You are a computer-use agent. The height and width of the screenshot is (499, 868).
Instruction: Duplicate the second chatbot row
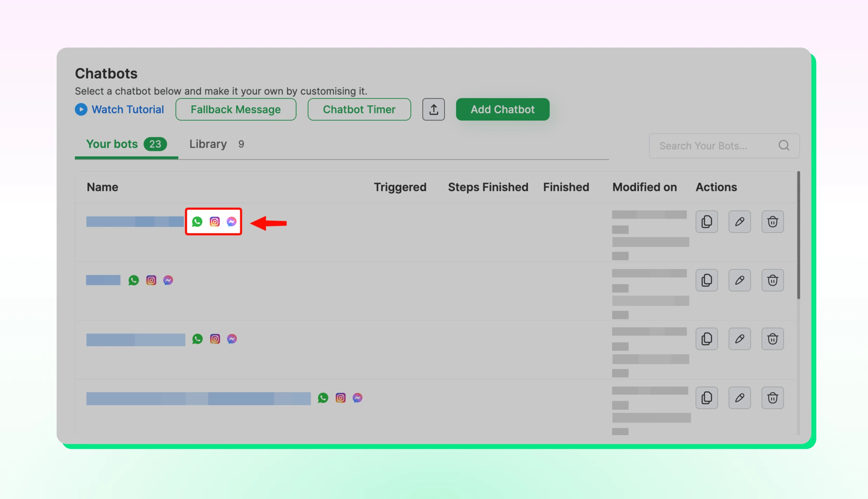[x=707, y=280]
